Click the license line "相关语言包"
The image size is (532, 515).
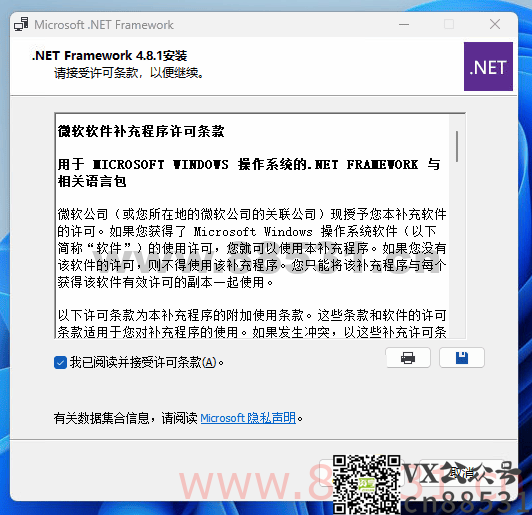click(92, 182)
